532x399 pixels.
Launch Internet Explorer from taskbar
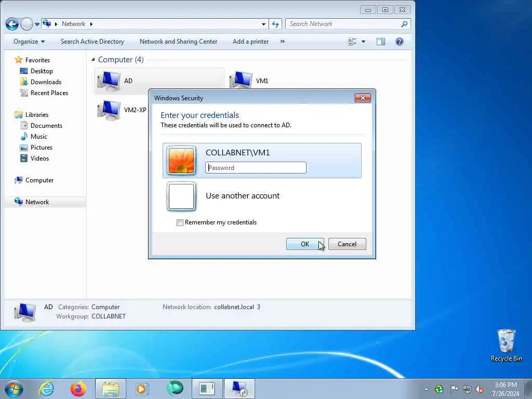[46, 389]
